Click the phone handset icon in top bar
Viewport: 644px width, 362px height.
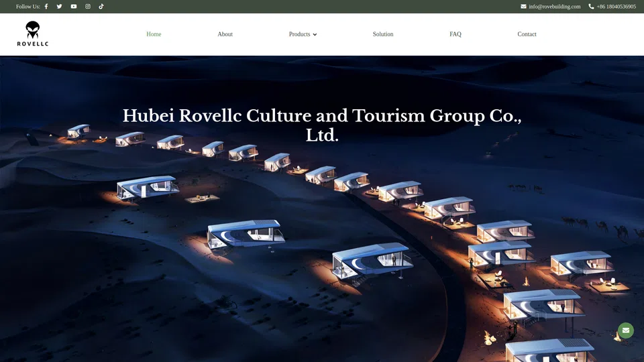591,7
